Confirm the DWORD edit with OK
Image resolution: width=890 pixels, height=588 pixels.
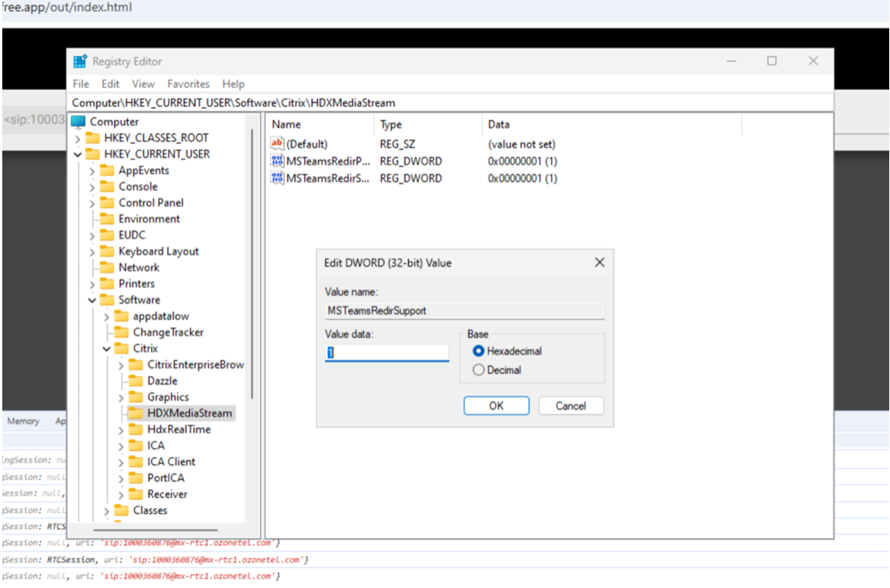coord(496,406)
